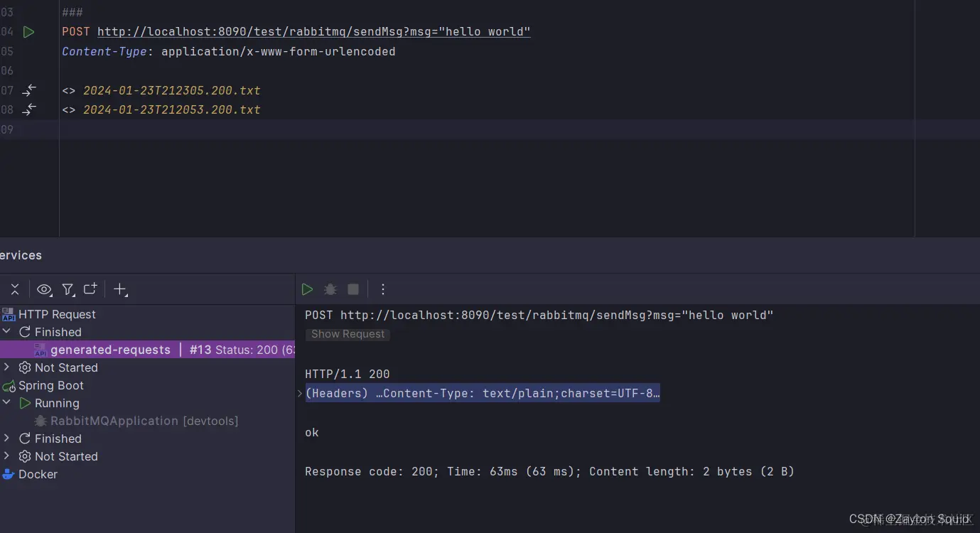
Task: Click the Spring Boot leaf icon
Action: point(9,386)
